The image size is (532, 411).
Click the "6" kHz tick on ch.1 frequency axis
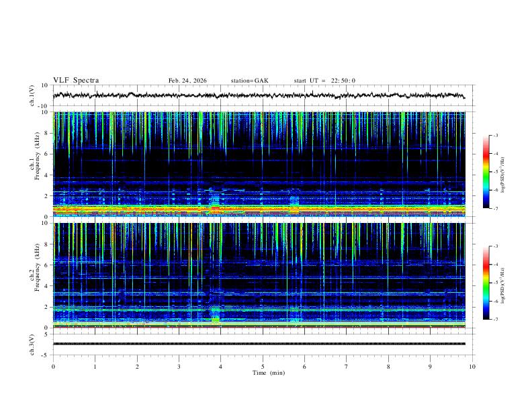[x=47, y=154]
